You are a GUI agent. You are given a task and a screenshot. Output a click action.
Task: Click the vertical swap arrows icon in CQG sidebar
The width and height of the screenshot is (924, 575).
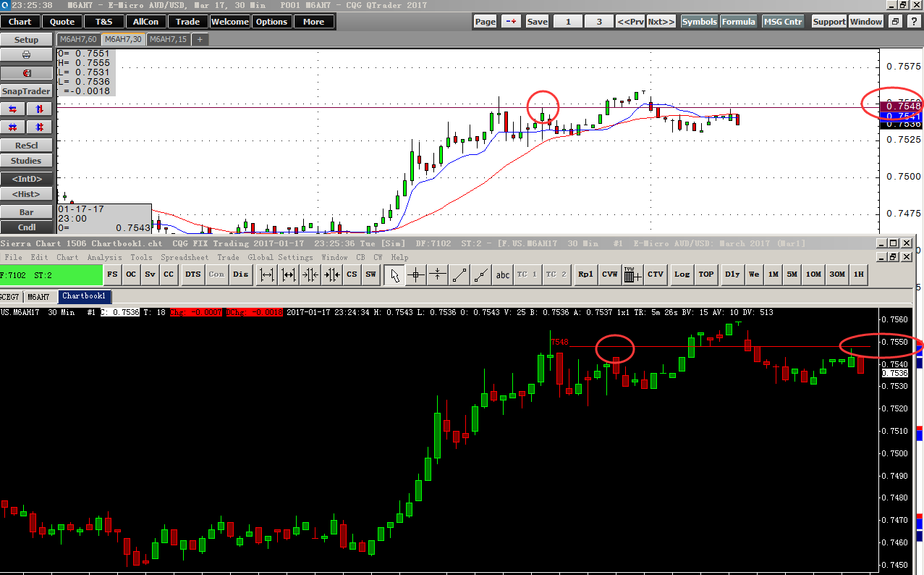[39, 109]
